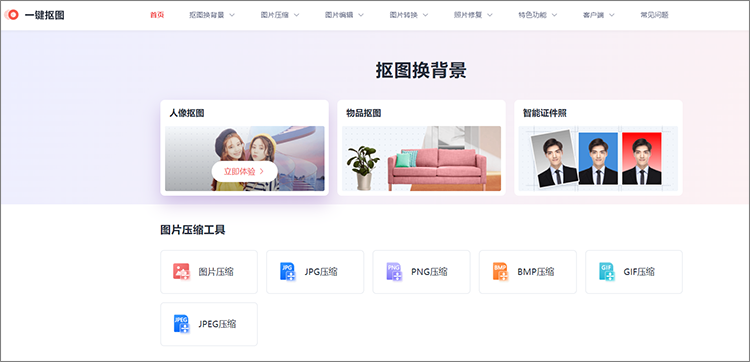Expand the chevron next to 图片转换
This screenshot has width=750, height=362.
pyautogui.click(x=425, y=15)
